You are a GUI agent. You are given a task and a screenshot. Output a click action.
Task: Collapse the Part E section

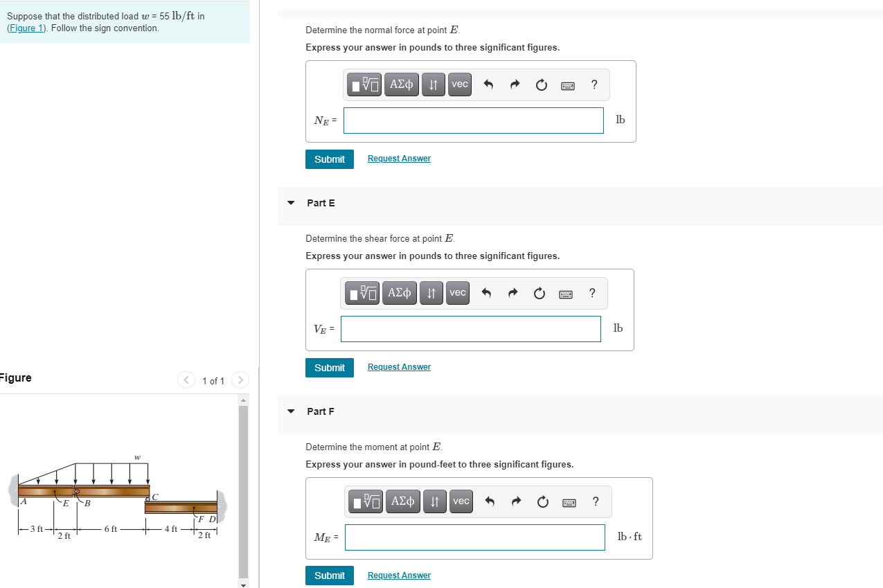[291, 203]
